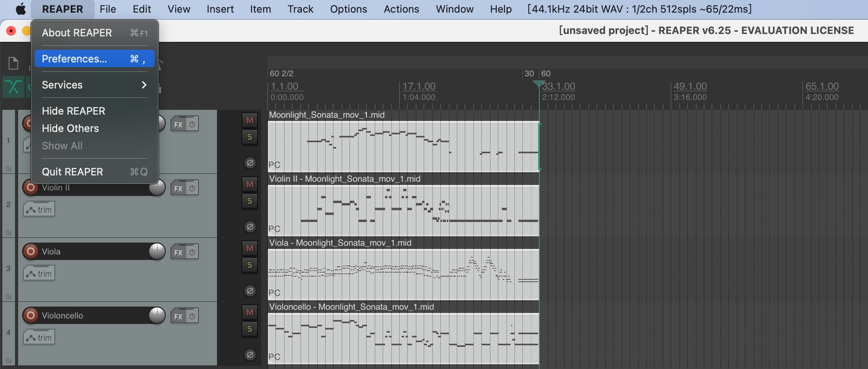The height and width of the screenshot is (369, 868).
Task: Bypass FX on the Violin II track
Action: [x=192, y=188]
